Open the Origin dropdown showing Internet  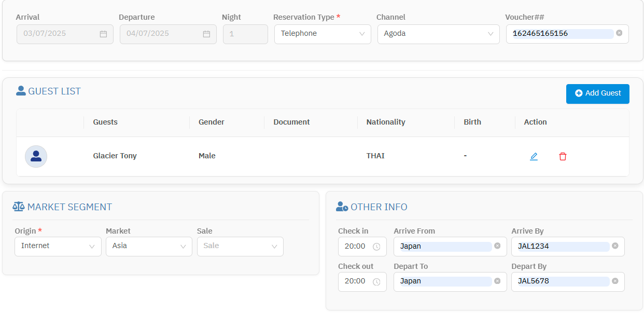(58, 246)
